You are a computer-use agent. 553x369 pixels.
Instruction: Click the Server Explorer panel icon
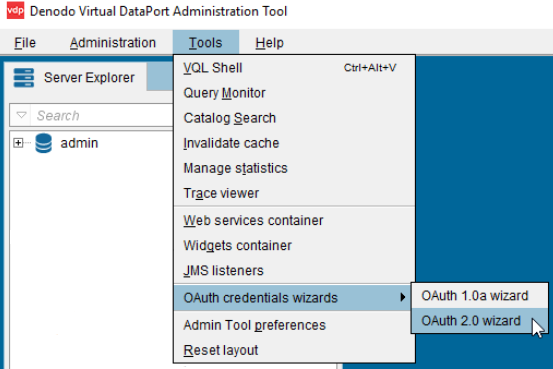click(x=24, y=78)
